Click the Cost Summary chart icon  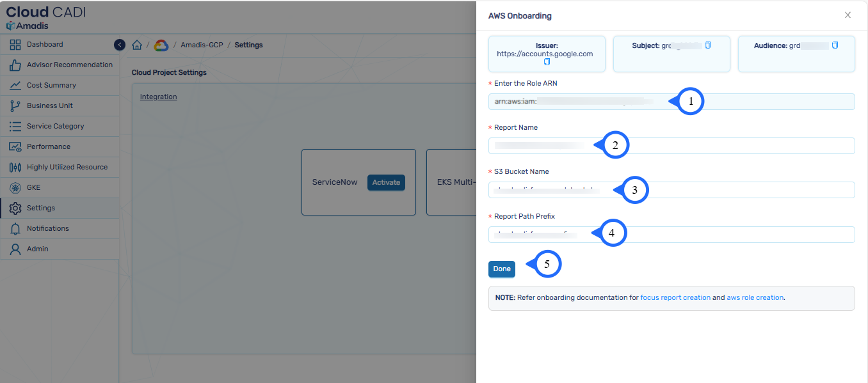click(x=15, y=86)
